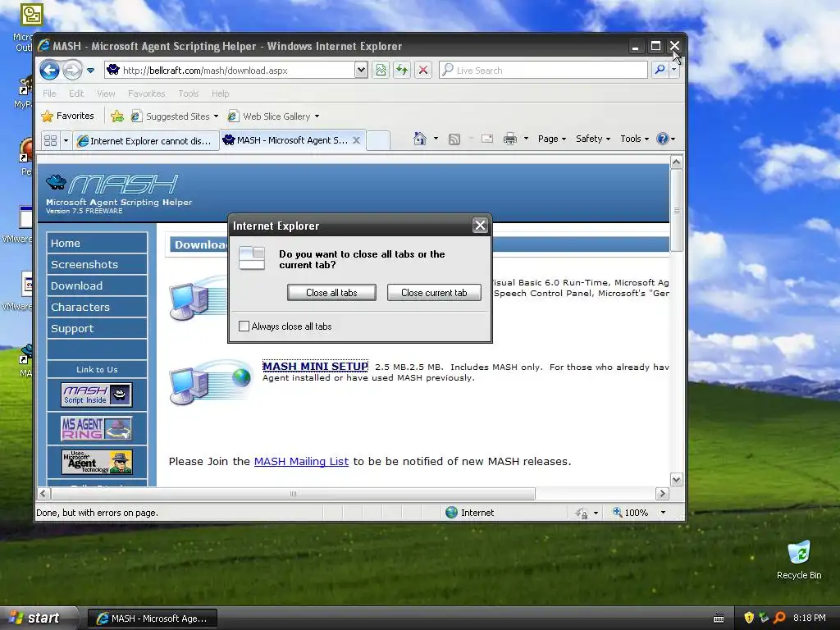
Task: Click the MASH Mailing List link
Action: pos(301,461)
